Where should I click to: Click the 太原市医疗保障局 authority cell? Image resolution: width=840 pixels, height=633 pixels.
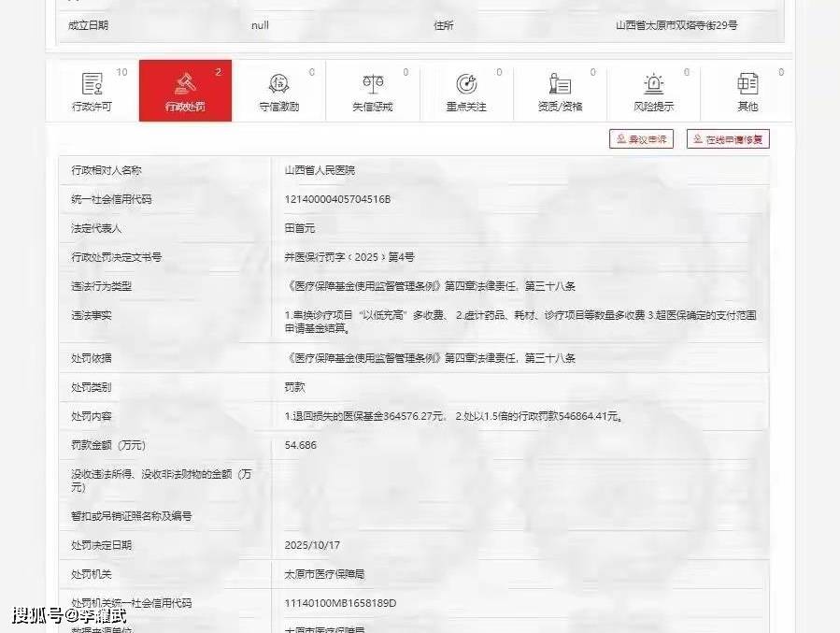tap(324, 573)
